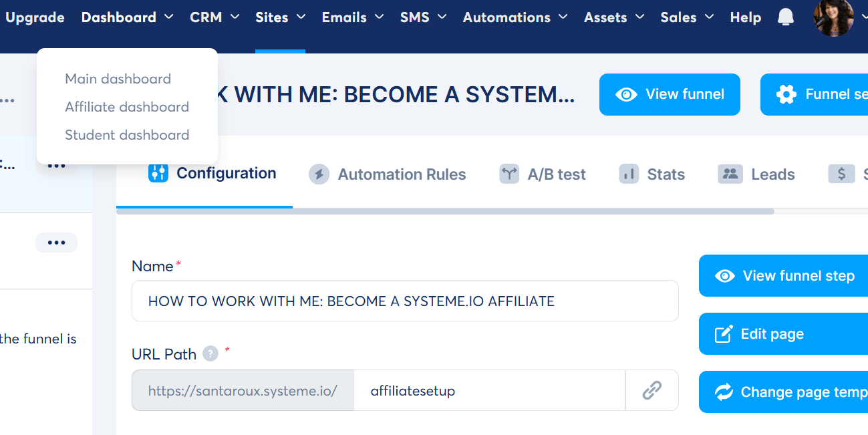Open the A/B test tab

[x=543, y=174]
